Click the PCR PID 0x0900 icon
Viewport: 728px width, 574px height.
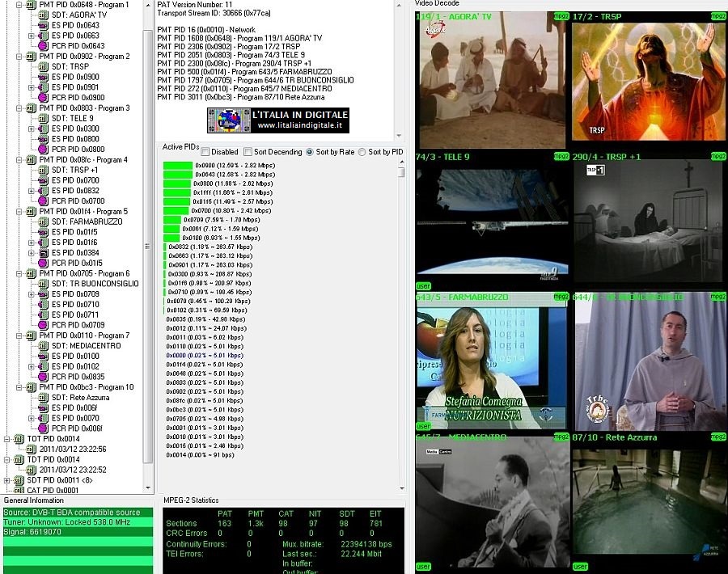click(x=43, y=98)
